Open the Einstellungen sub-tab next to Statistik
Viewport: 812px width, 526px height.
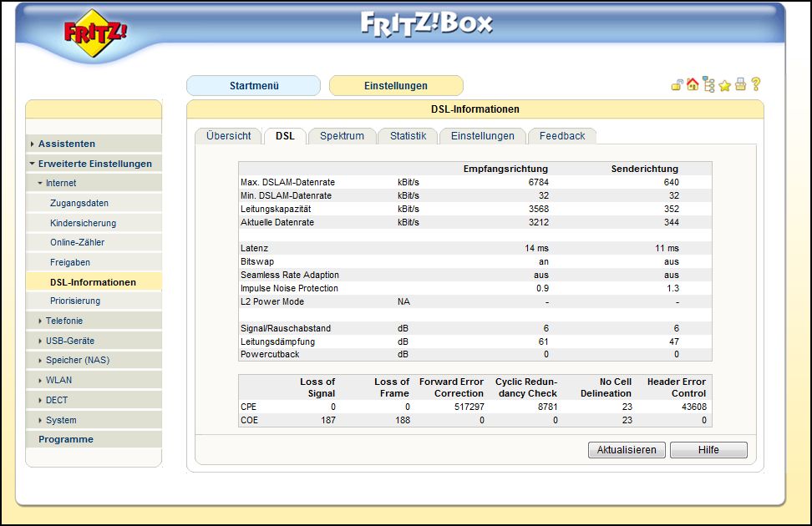(x=483, y=136)
